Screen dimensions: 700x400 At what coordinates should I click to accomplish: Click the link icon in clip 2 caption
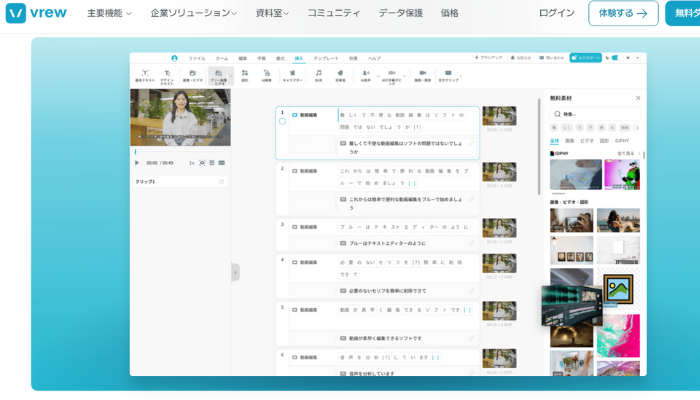coord(471,200)
